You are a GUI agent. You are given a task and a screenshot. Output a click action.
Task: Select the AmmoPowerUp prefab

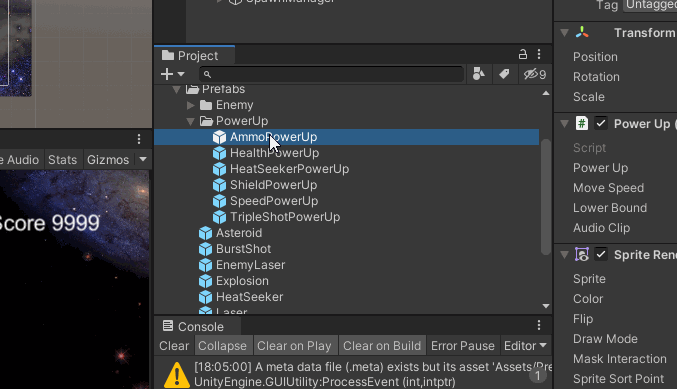click(x=346, y=137)
